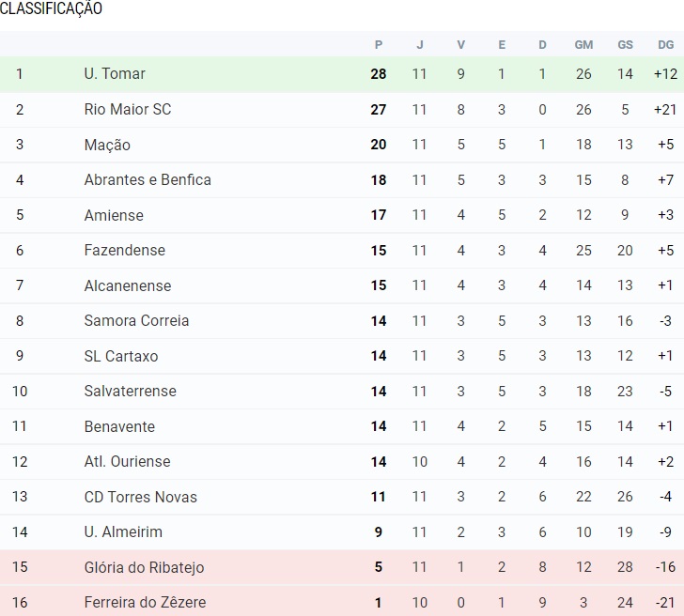Click the Amiense team name
The width and height of the screenshot is (684, 616).
click(114, 215)
